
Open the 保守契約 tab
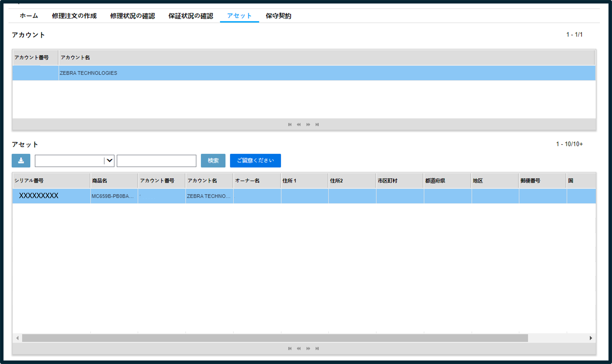278,16
